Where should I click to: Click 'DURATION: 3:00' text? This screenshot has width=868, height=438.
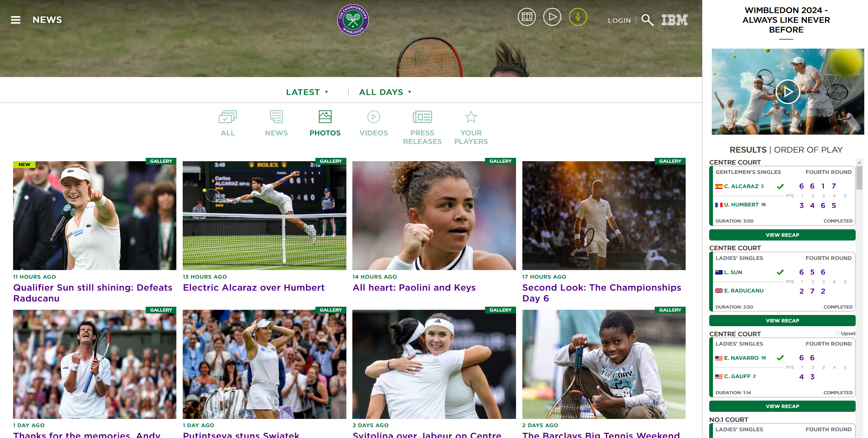[734, 221]
